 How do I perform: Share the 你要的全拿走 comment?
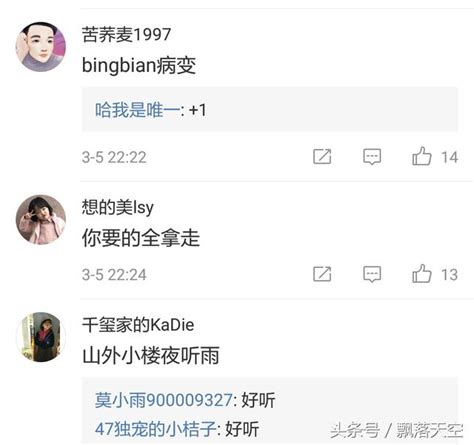[x=322, y=274]
